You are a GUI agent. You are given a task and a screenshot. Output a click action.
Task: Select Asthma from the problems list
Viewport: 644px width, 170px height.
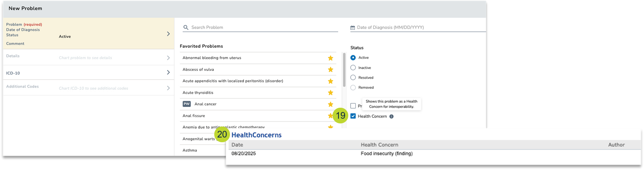[190, 150]
